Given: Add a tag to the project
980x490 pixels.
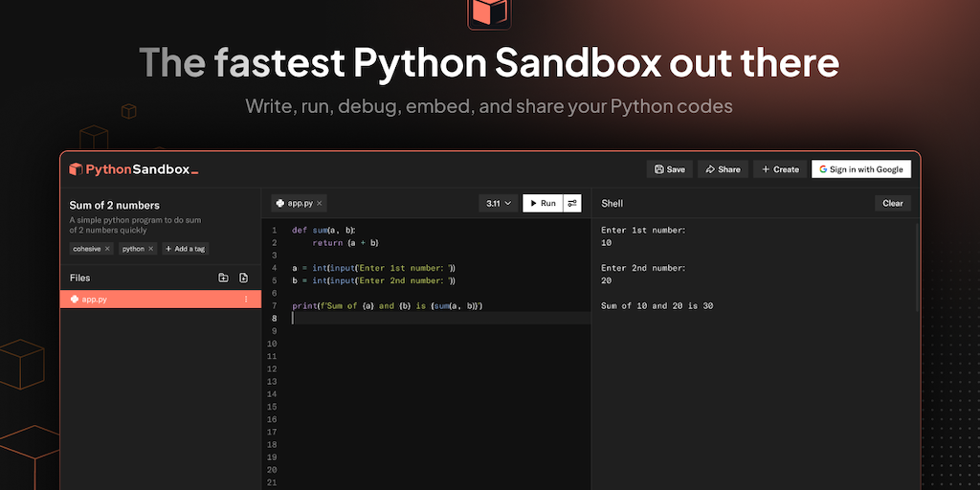Looking at the screenshot, I should tap(185, 249).
